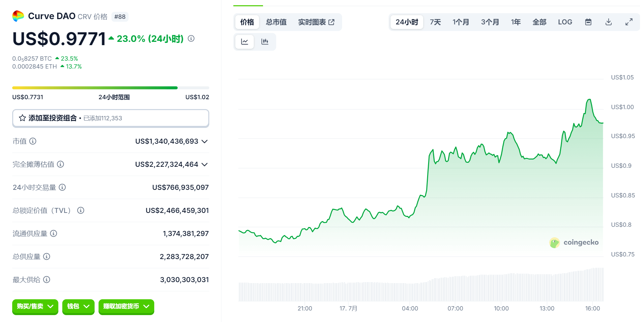This screenshot has height=322, width=644.
Task: Click the US$0.9771 current price
Action: [59, 39]
